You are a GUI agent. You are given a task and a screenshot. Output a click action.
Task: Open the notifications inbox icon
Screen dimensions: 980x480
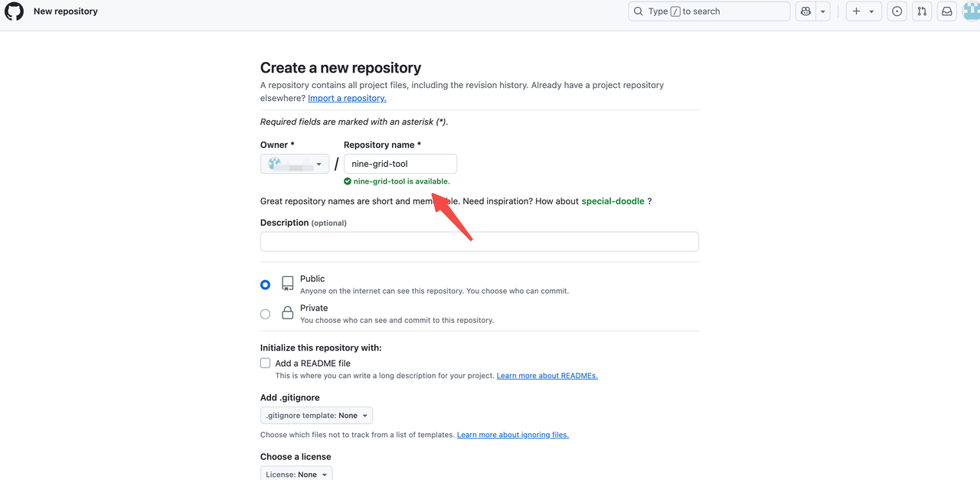tap(947, 11)
